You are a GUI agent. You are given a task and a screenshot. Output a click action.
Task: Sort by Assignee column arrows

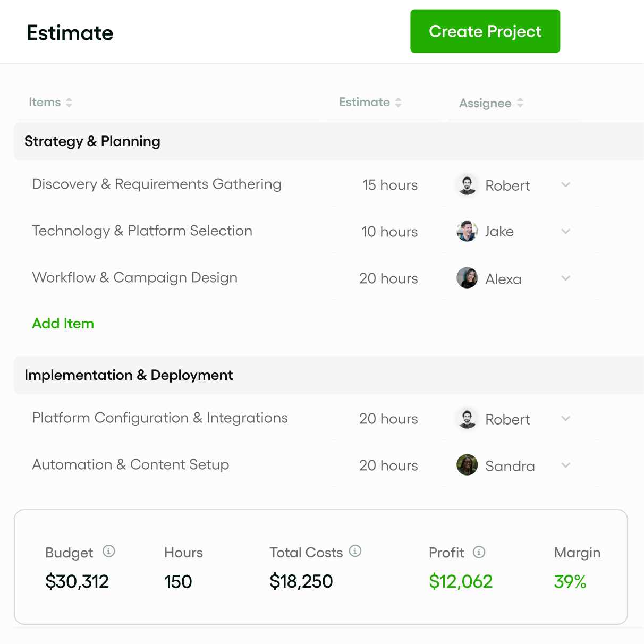520,103
